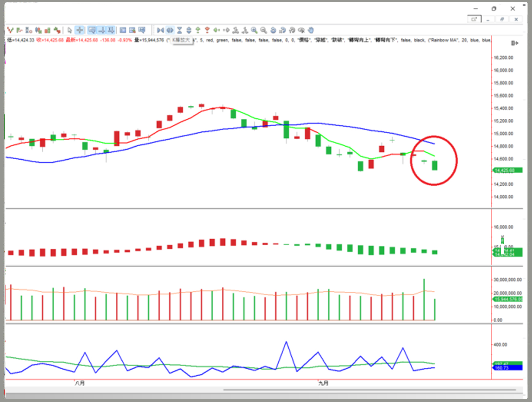Click the gray diamond shift-right icon
Screen dimensions: 532x402
pyautogui.click(x=226, y=30)
